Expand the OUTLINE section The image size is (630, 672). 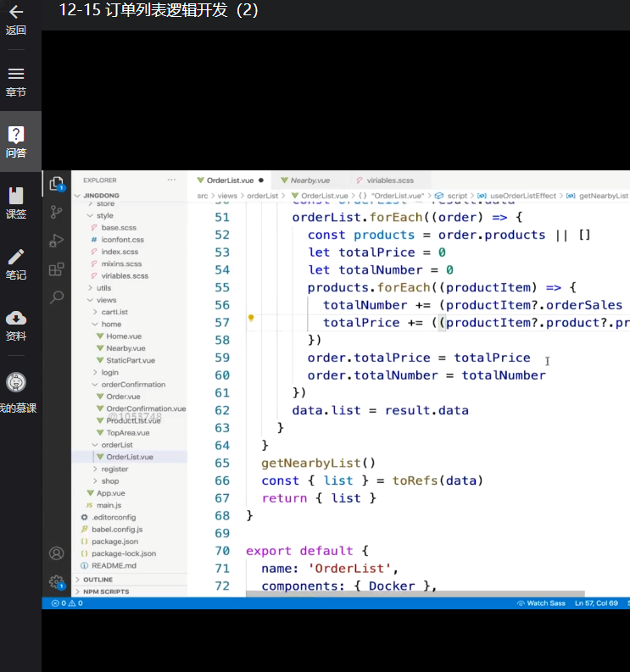tap(98, 580)
